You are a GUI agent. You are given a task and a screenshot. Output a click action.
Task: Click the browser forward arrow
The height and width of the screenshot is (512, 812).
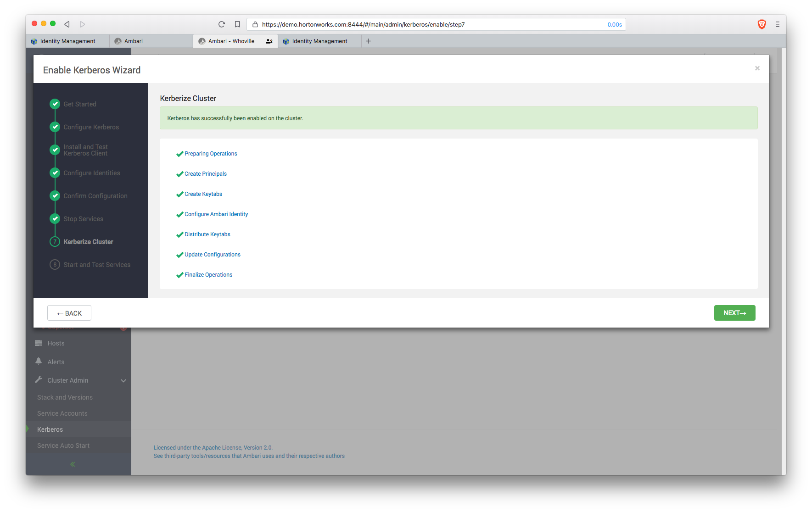(83, 24)
